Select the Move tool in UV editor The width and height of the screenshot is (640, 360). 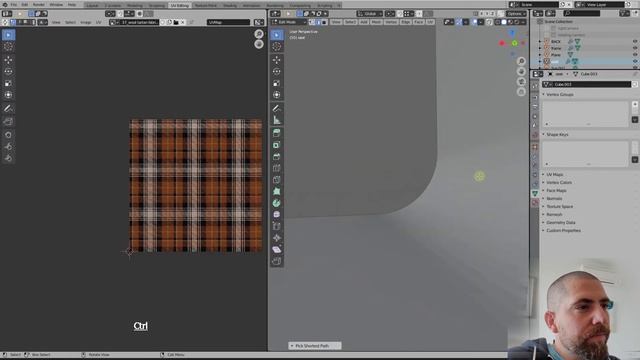tap(8, 60)
